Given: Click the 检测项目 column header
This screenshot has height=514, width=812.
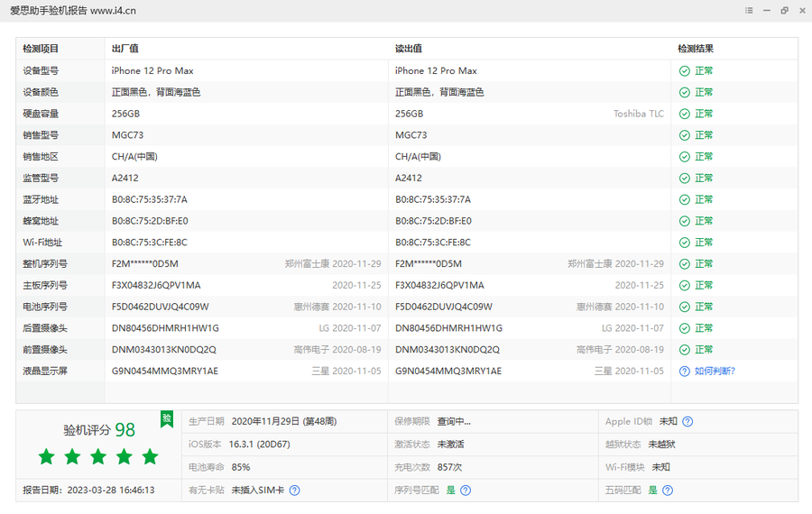Looking at the screenshot, I should 41,49.
